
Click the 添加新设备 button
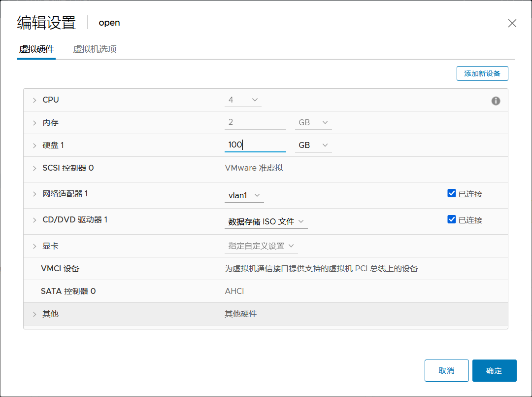pyautogui.click(x=482, y=73)
